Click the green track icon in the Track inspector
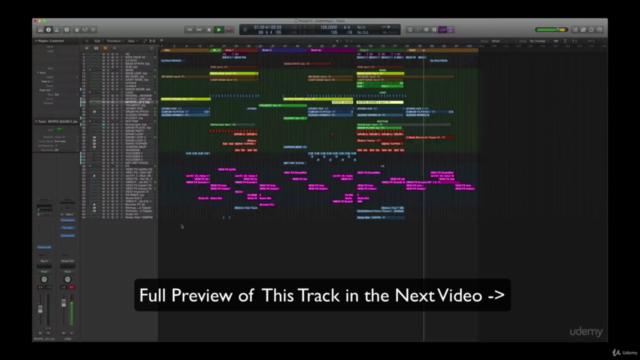This screenshot has height=360, width=640. [59, 130]
